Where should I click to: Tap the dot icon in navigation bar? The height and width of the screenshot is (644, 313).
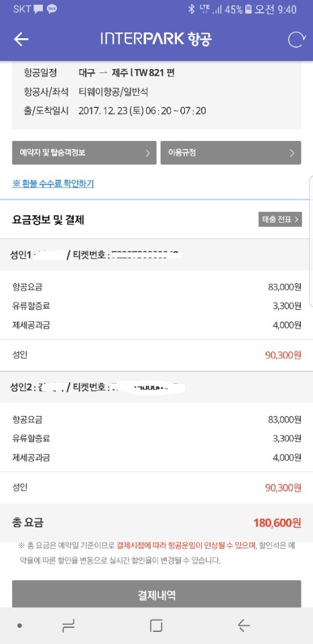(19, 625)
